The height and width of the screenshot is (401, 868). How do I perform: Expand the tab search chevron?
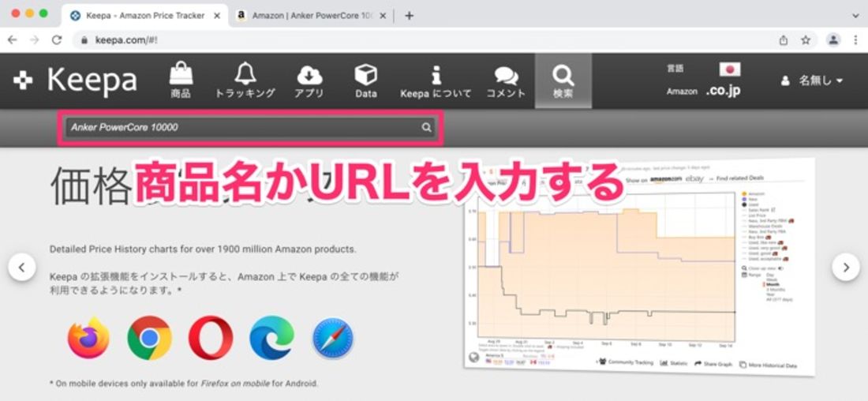855,16
